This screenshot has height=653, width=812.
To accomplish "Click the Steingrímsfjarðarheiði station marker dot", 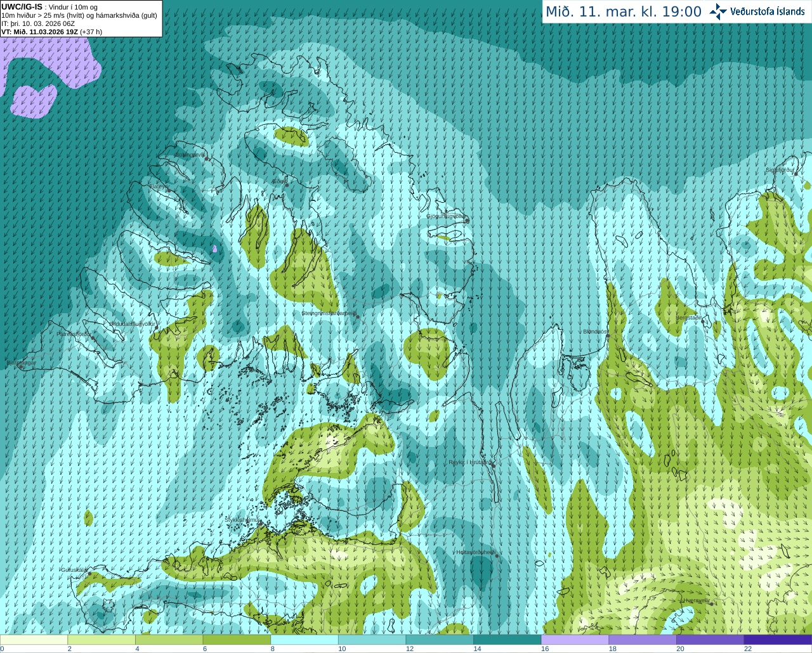I will [x=358, y=316].
